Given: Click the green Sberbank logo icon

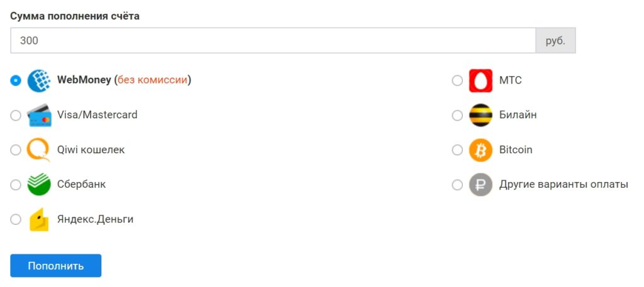Looking at the screenshot, I should click(x=39, y=185).
